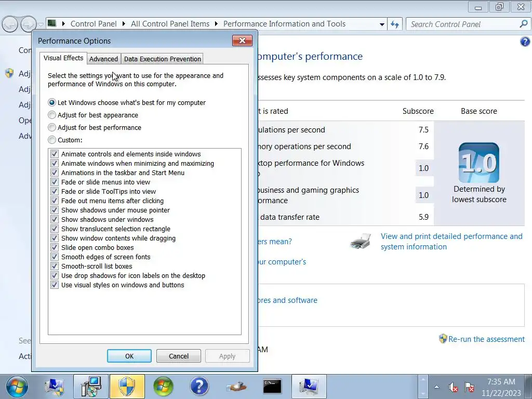
Task: Go back with the navigation arrow
Action: 10,24
